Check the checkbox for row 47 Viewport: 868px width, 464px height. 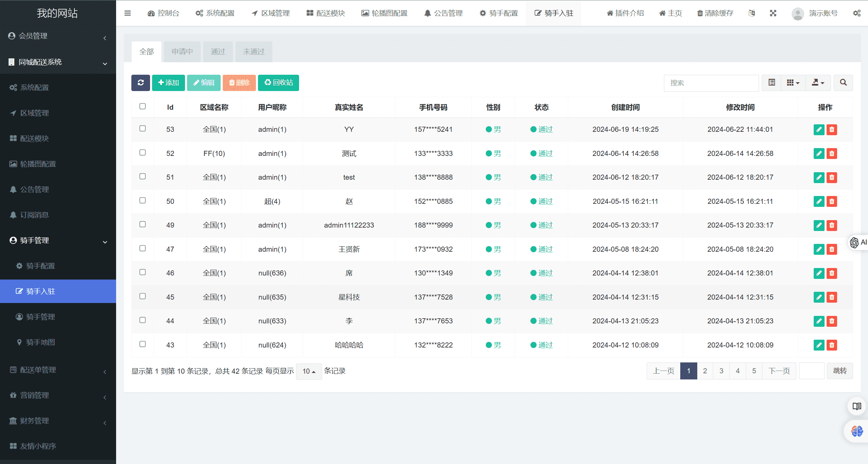click(x=143, y=248)
